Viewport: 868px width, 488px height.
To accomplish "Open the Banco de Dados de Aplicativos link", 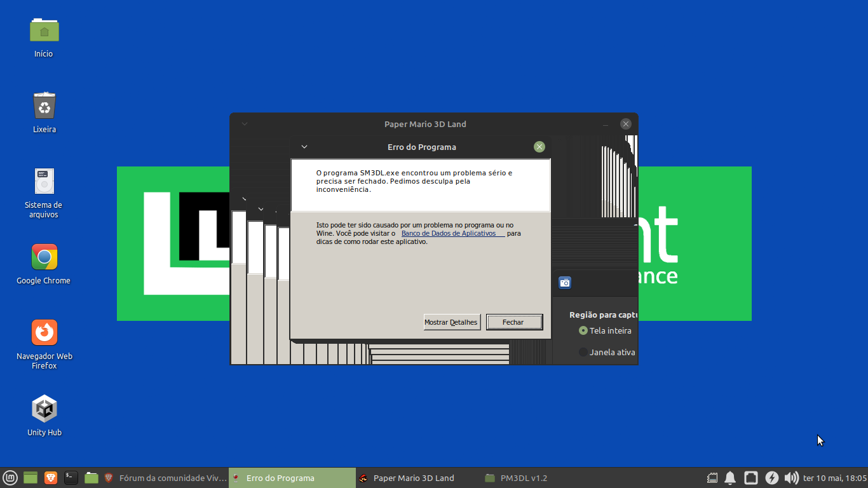I will 452,233.
